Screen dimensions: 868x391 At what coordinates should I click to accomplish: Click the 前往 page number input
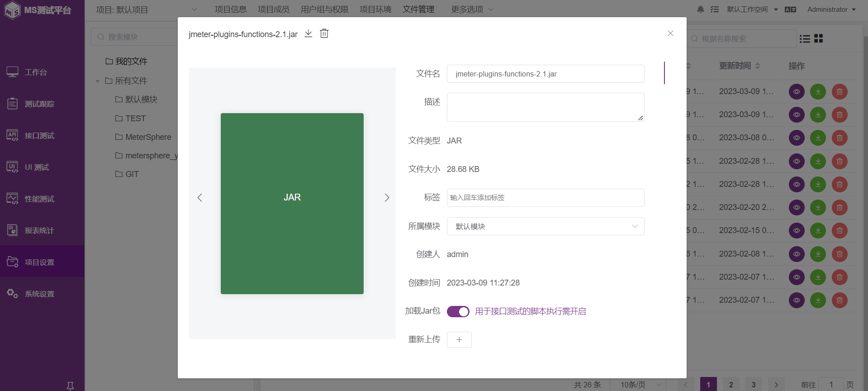(831, 385)
